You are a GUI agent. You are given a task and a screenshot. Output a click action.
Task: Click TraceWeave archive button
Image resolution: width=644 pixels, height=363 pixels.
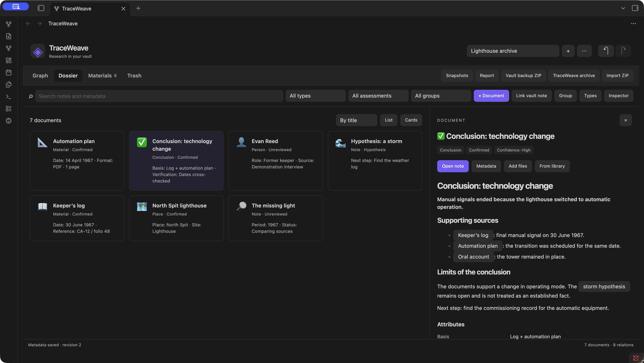[x=574, y=76]
